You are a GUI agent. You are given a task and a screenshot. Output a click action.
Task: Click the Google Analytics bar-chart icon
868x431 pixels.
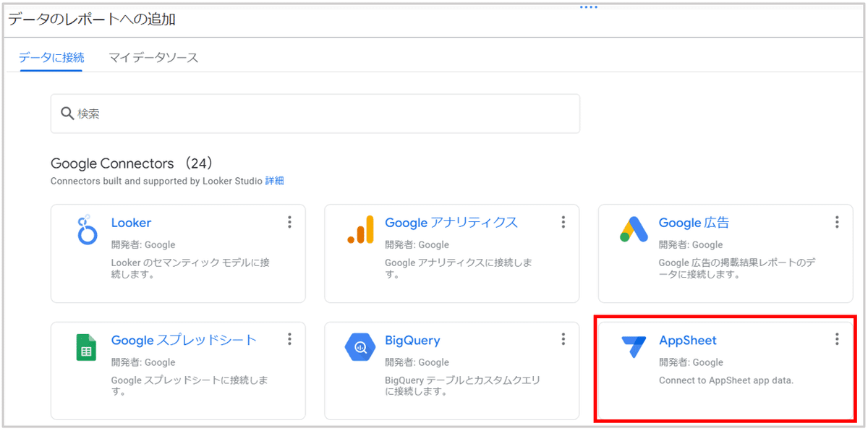[360, 229]
